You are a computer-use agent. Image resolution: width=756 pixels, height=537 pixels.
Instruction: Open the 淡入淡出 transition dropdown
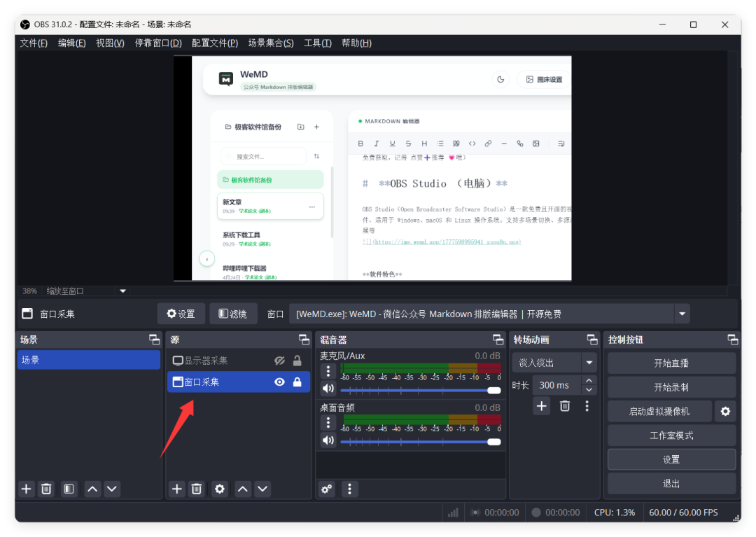pyautogui.click(x=589, y=363)
